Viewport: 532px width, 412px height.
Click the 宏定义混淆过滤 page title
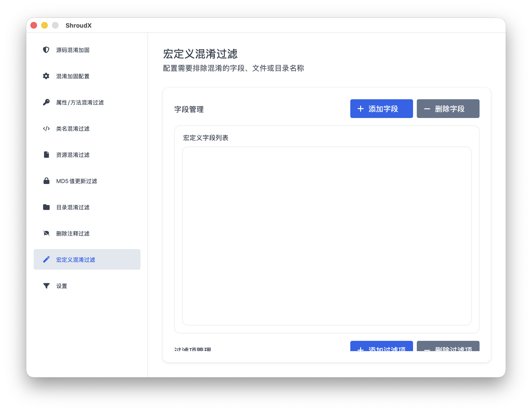(x=200, y=54)
